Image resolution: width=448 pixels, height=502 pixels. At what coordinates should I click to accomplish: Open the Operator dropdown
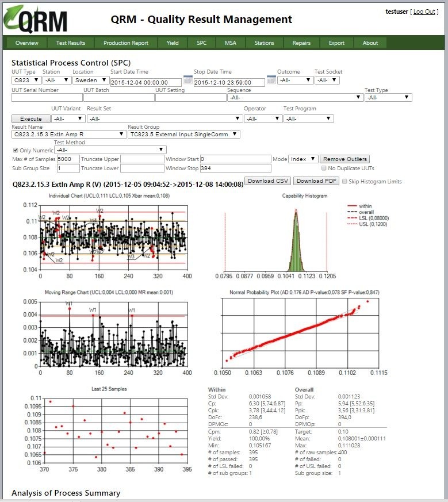[263, 119]
